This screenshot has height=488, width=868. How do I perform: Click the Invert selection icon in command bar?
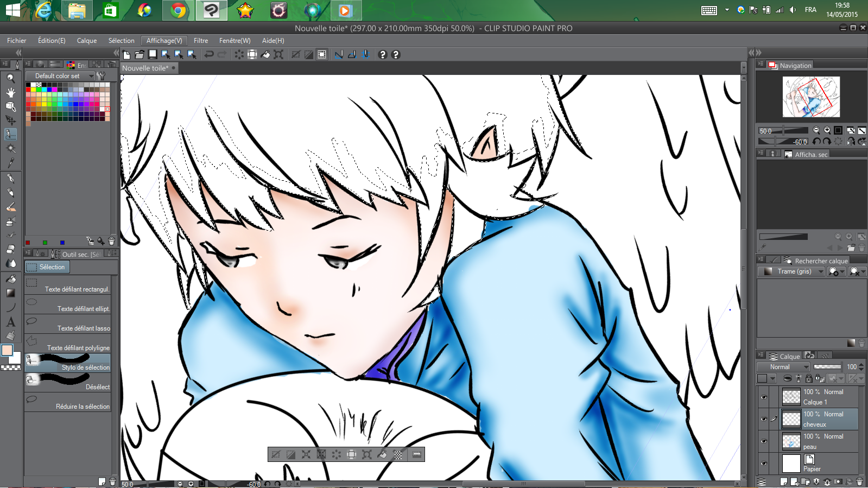[x=309, y=54]
